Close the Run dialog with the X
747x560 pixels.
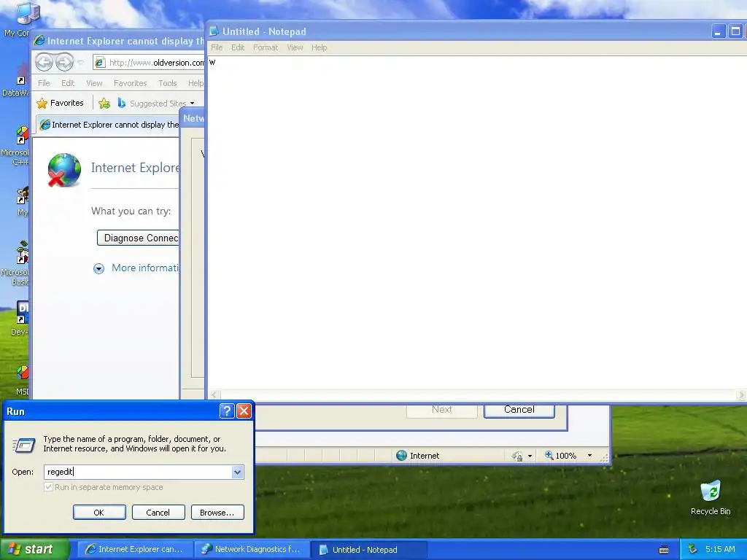(244, 411)
